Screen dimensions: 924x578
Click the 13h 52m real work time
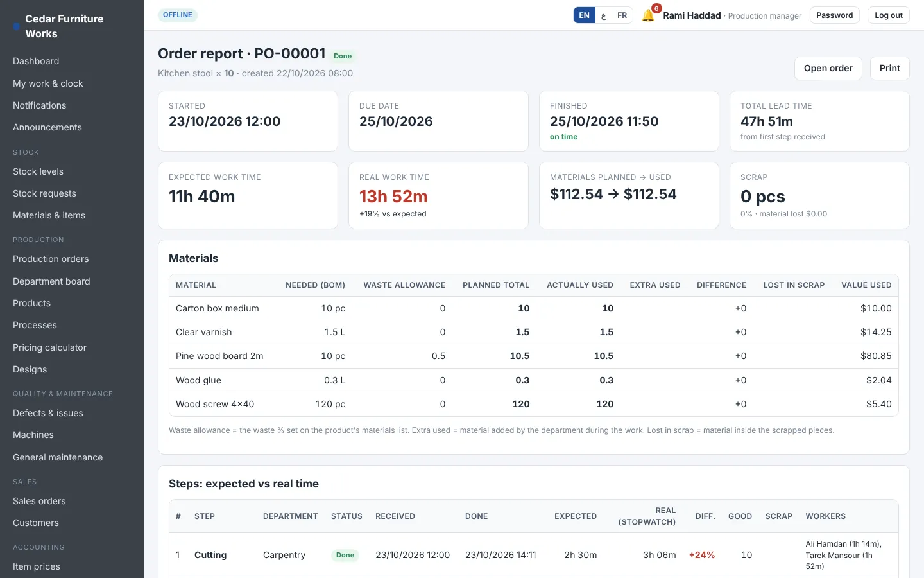tap(393, 197)
